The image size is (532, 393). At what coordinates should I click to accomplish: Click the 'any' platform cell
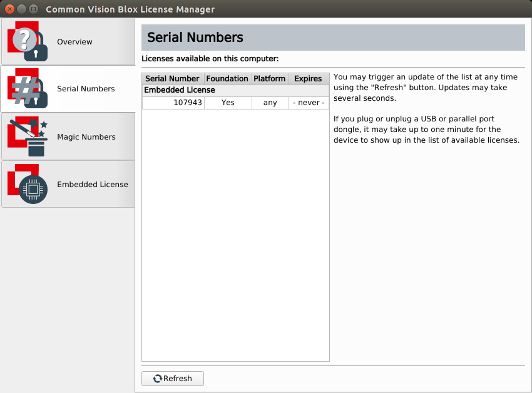tap(270, 103)
